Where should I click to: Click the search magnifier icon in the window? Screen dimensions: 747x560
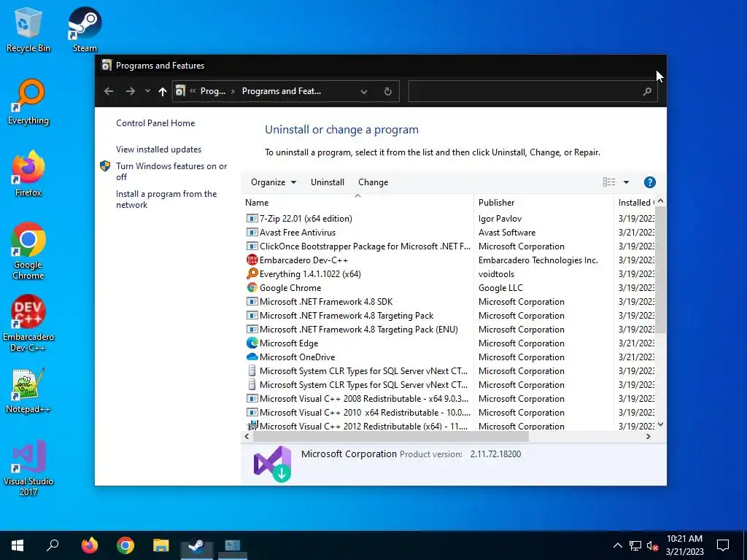647,91
